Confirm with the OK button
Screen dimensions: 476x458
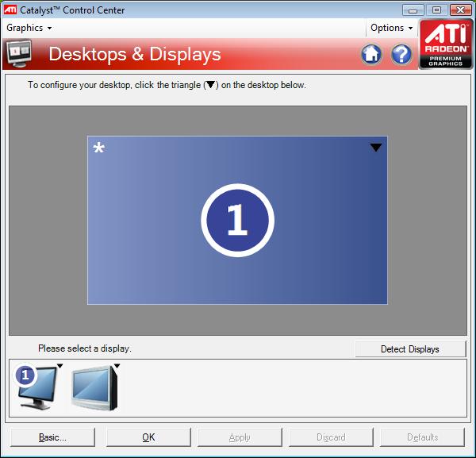tap(148, 437)
